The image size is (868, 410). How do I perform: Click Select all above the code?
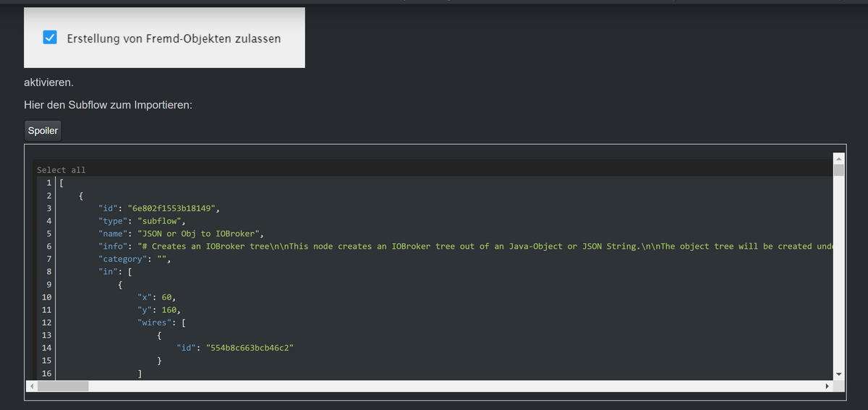(61, 170)
